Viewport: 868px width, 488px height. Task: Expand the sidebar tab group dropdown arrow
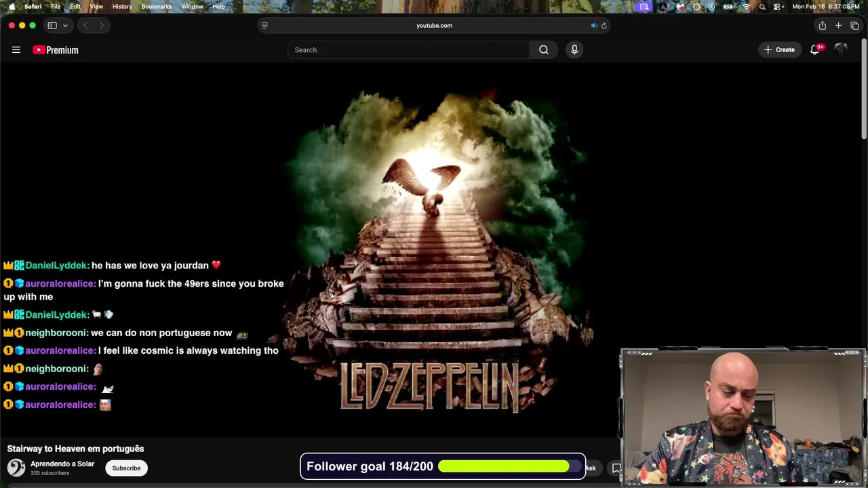[65, 25]
